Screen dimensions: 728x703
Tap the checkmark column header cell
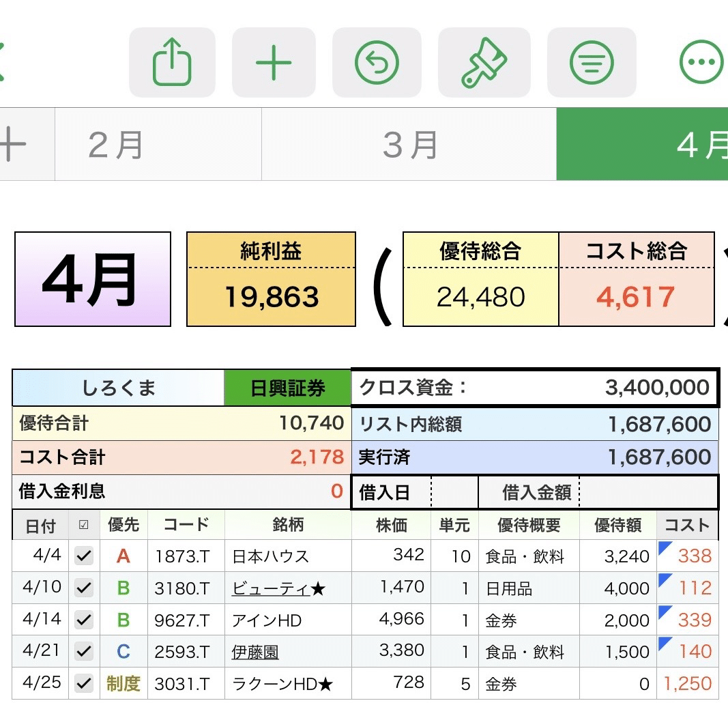[83, 525]
